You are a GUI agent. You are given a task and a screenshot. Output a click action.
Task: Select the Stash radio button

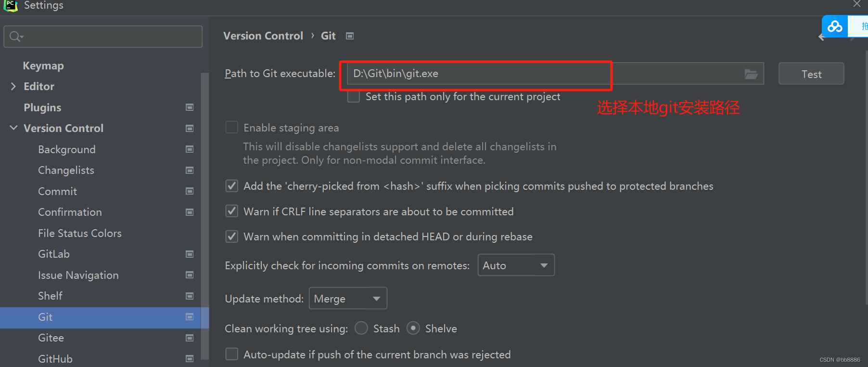tap(361, 328)
